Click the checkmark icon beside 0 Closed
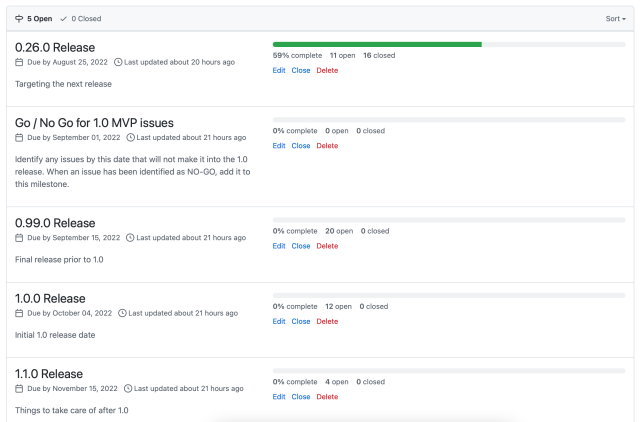 click(63, 19)
